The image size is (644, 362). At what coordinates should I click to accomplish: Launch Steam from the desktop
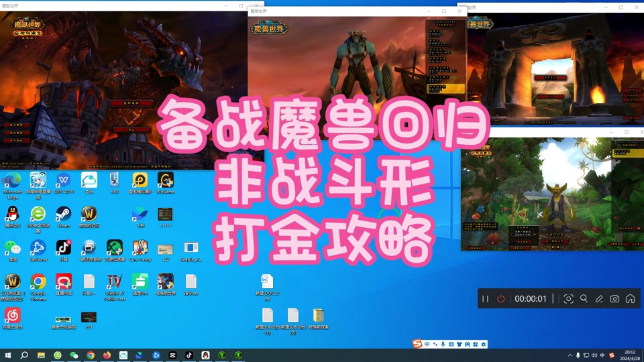pyautogui.click(x=64, y=217)
